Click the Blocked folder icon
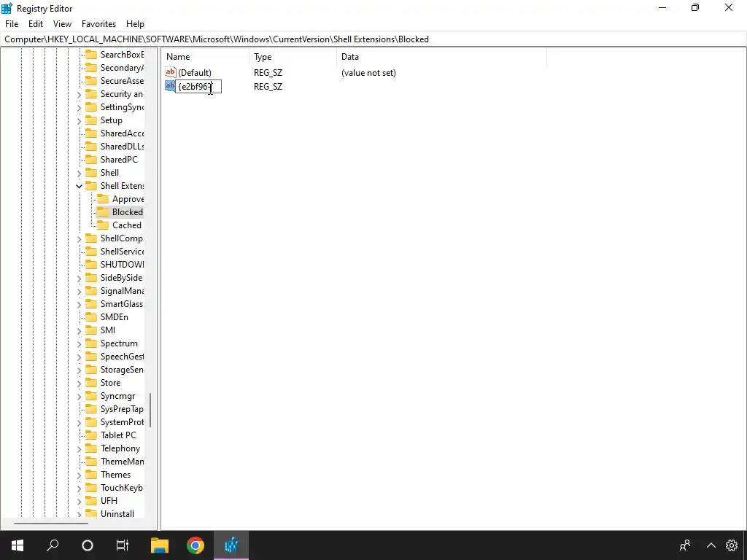747x560 pixels. 102,212
